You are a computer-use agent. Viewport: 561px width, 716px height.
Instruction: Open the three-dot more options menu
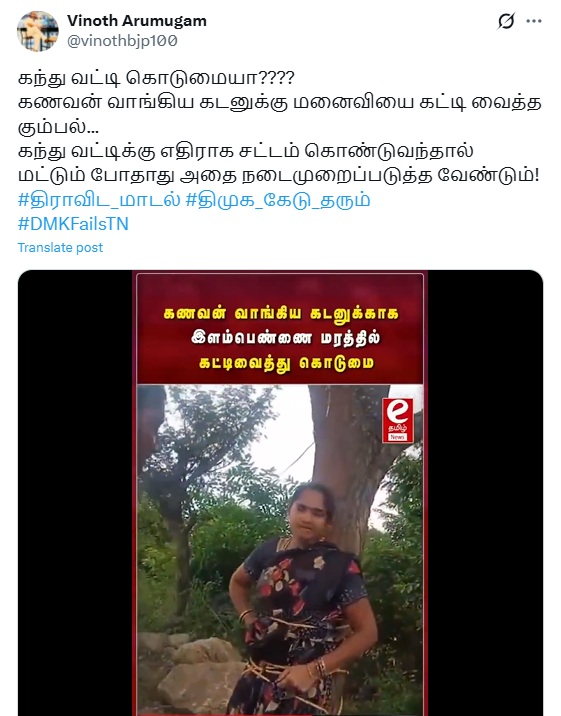[534, 21]
